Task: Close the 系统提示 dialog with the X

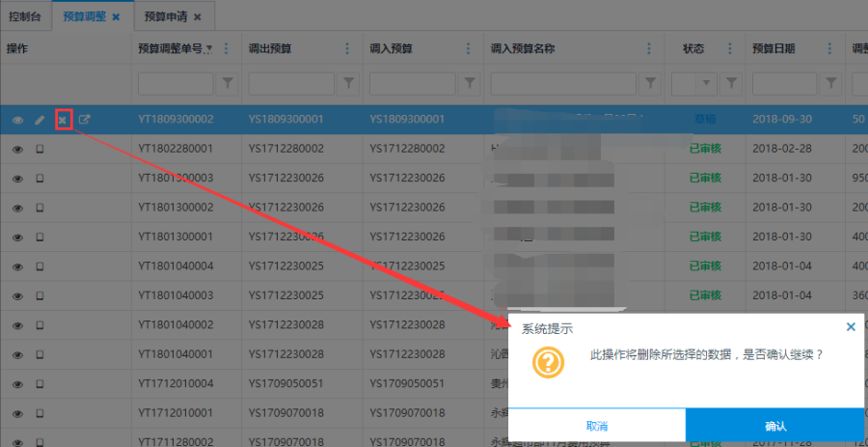Action: click(851, 327)
